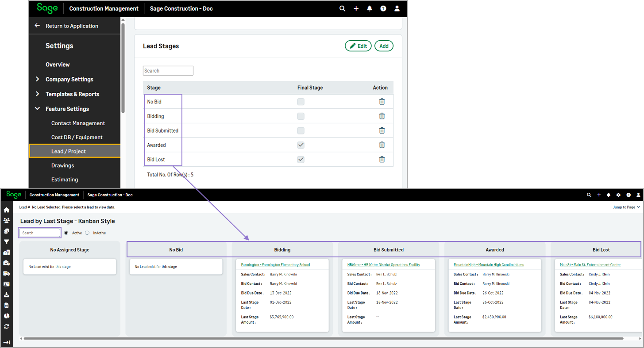Open HB Water District Operations Facility link
This screenshot has height=348, width=644.
(384, 265)
